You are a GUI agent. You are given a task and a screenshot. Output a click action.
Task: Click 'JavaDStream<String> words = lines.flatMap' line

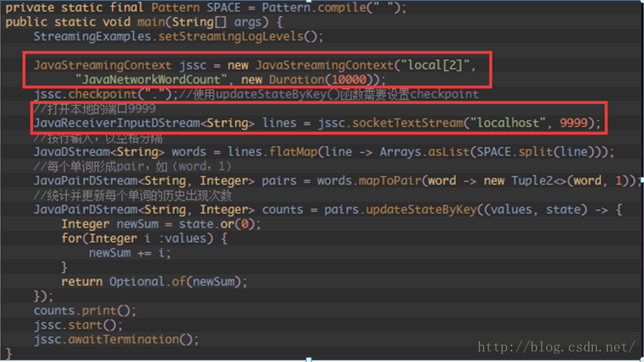[324, 152]
